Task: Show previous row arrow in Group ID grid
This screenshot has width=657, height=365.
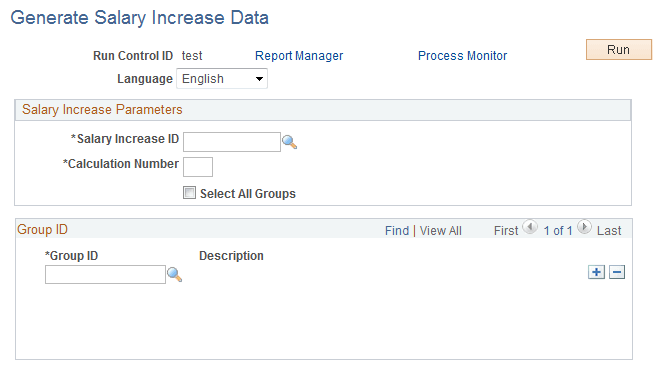Action: [x=530, y=228]
